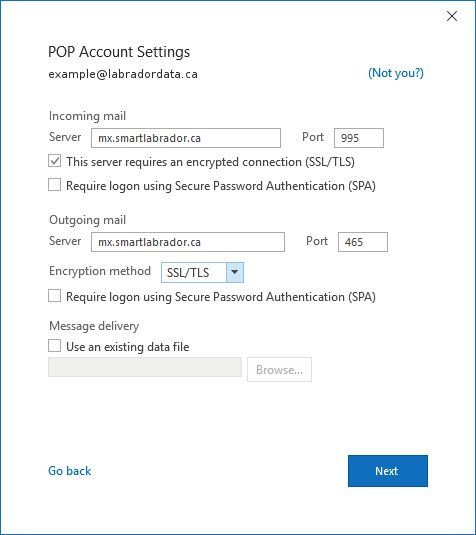Click the 'POP Account Settings' heading
This screenshot has width=476, height=535.
(119, 52)
